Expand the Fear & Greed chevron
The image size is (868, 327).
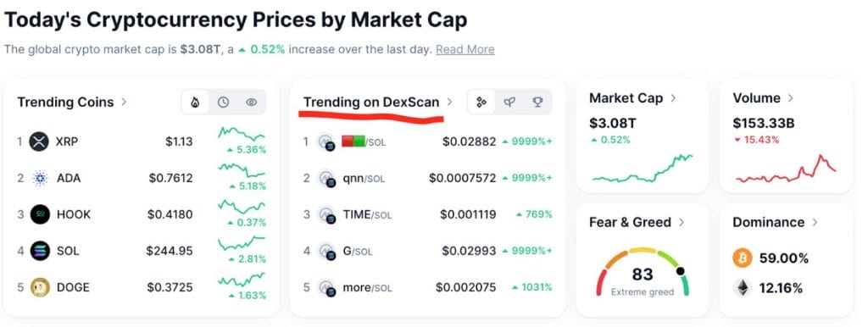click(682, 223)
